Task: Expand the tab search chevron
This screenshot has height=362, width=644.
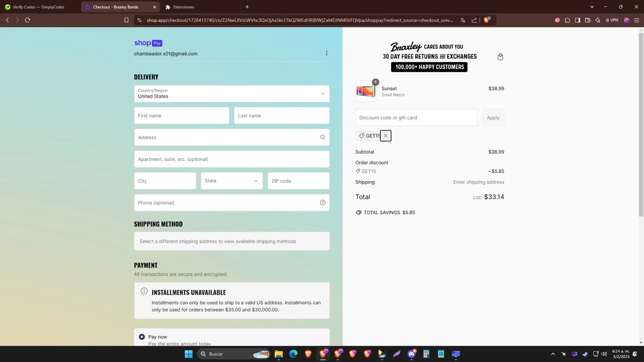Action: tap(592, 7)
